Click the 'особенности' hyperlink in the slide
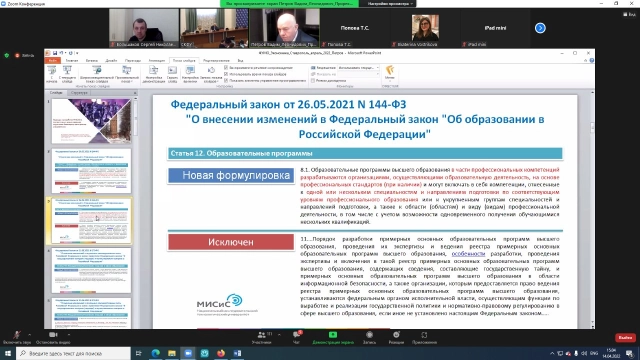The image size is (640, 360). (468, 254)
